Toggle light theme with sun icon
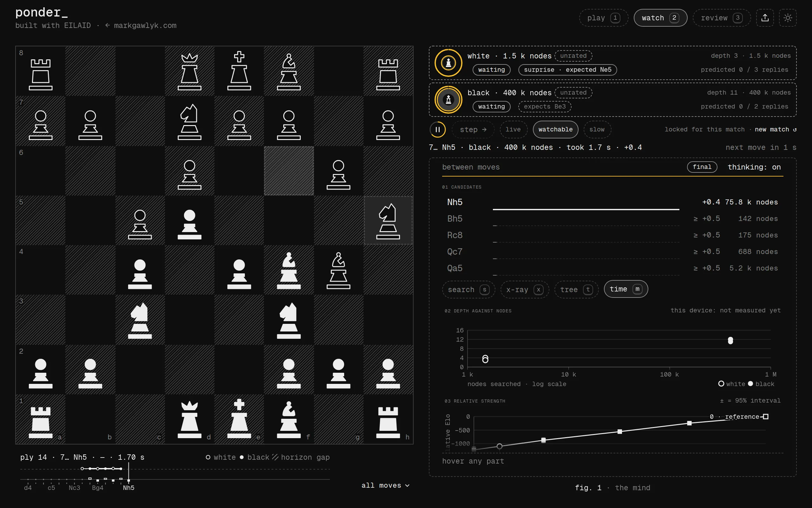Image resolution: width=812 pixels, height=508 pixels. coord(788,18)
